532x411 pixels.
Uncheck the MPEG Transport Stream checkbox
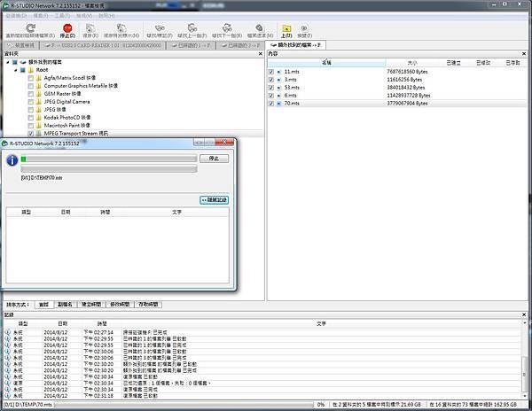pyautogui.click(x=30, y=132)
